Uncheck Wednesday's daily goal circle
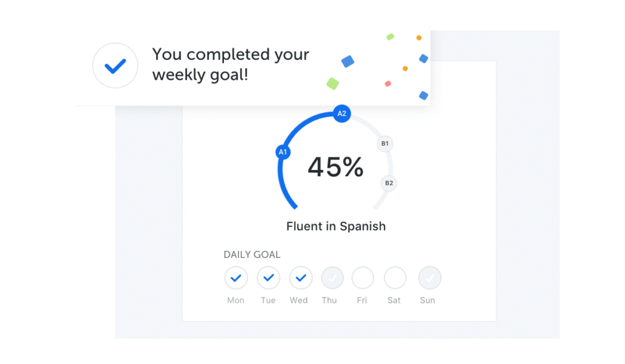 tap(300, 278)
